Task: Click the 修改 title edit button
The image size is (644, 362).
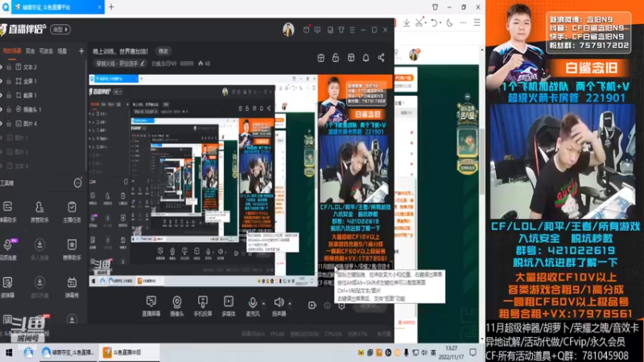Action: [x=163, y=51]
